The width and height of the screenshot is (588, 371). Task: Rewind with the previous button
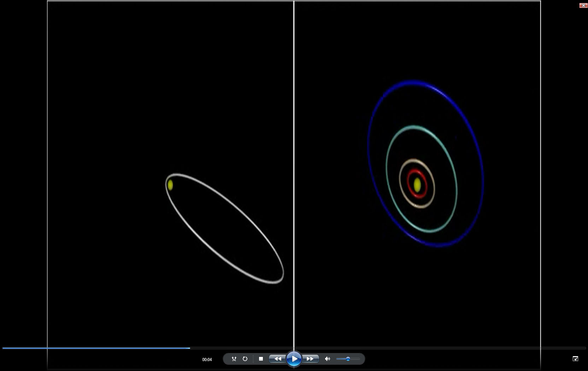(x=278, y=359)
